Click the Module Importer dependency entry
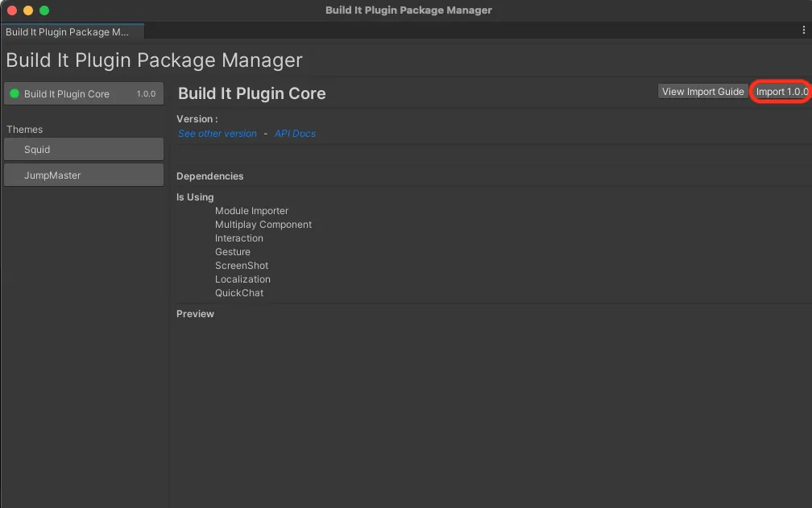 pos(251,211)
